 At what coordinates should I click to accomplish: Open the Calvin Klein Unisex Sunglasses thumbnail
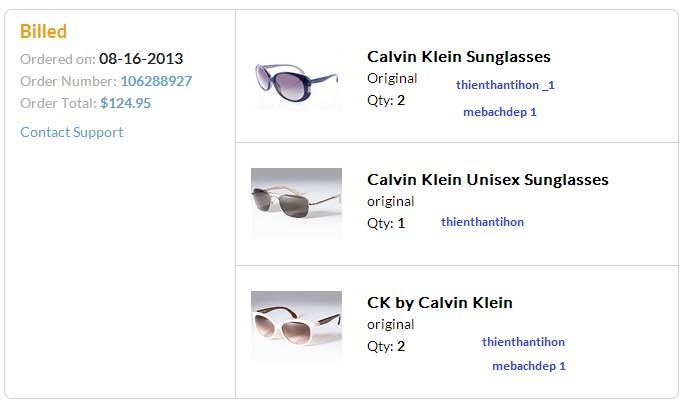(x=296, y=202)
